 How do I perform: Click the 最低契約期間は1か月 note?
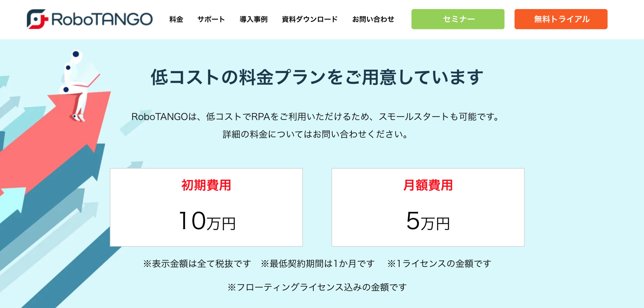318,264
